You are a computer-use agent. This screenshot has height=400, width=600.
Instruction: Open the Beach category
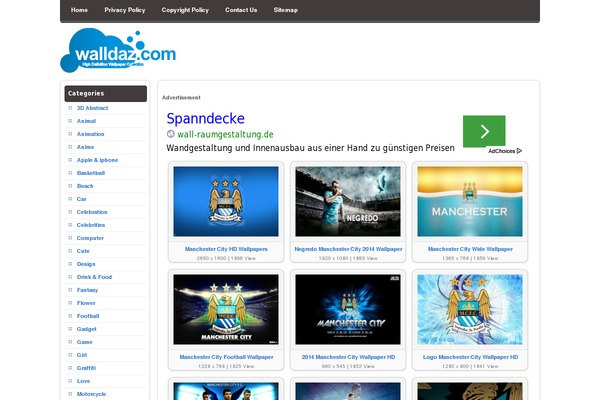(85, 186)
